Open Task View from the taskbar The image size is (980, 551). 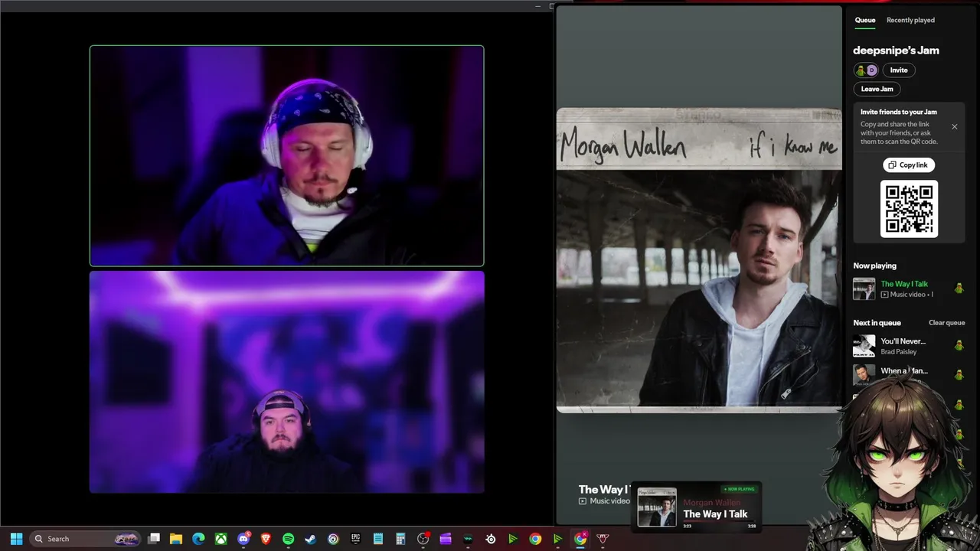154,539
